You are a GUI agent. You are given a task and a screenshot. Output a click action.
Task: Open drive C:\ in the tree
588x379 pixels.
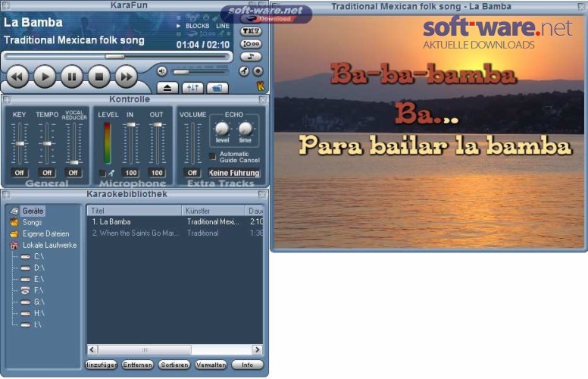[x=39, y=257]
